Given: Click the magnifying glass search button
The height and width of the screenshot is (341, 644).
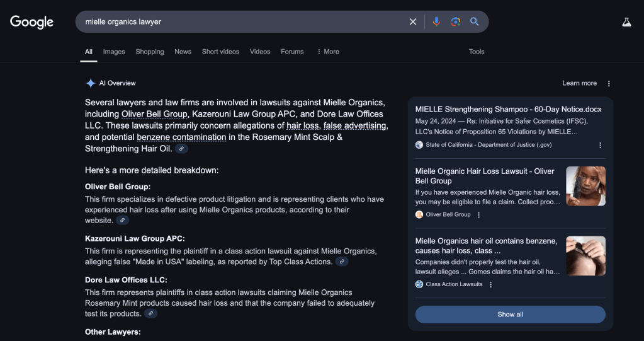Looking at the screenshot, I should 475,22.
